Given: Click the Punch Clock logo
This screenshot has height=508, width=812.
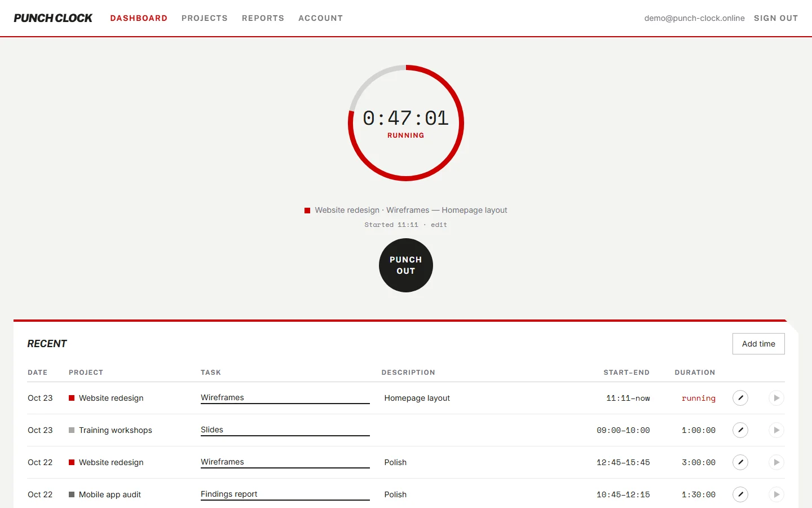Looking at the screenshot, I should 53,18.
